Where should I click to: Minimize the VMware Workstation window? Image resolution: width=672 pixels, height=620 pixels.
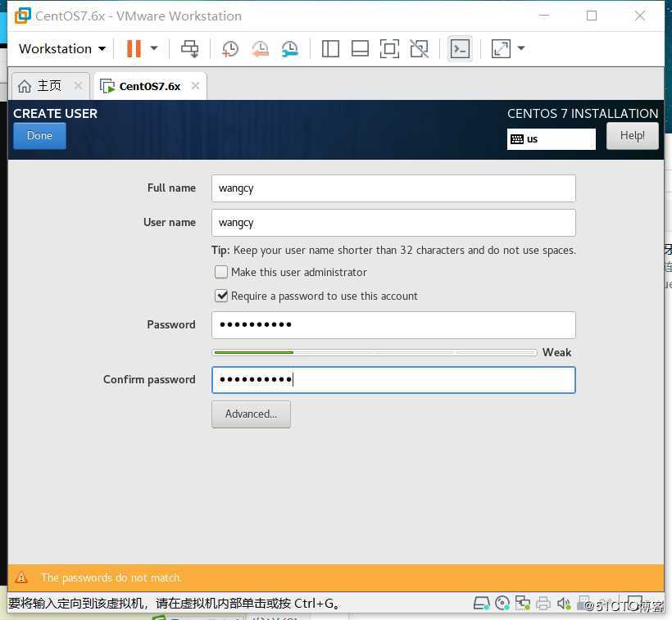tap(544, 16)
